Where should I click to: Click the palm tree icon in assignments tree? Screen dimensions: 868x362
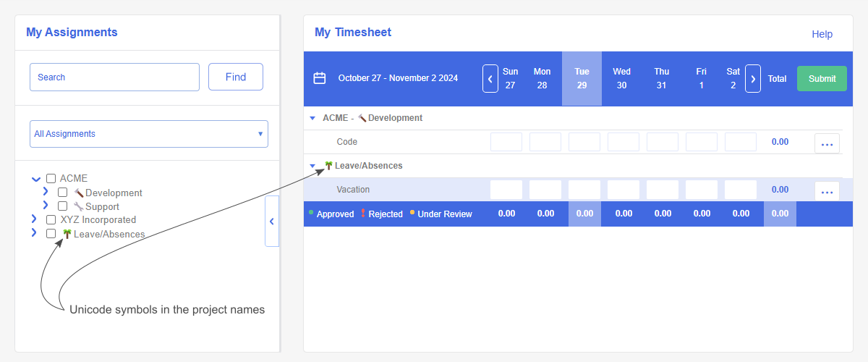[67, 234]
